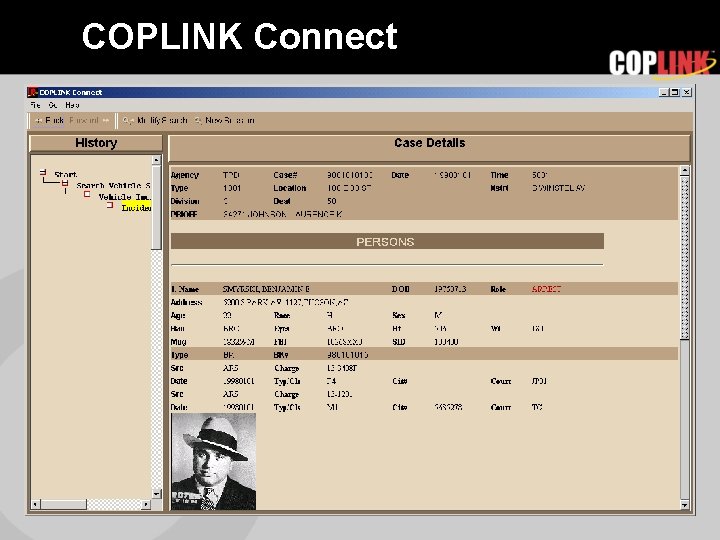This screenshot has height=540, width=720.
Task: Click the Back toolbar button
Action: pyautogui.click(x=50, y=120)
